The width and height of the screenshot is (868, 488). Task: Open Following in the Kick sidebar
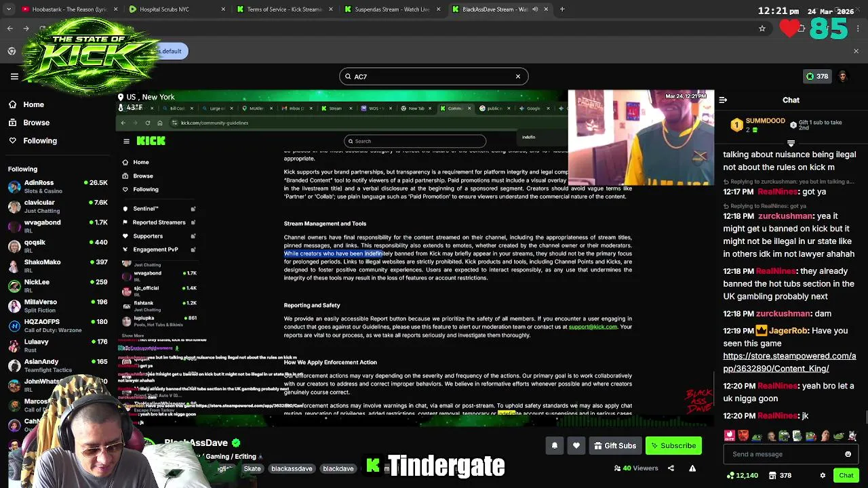pos(33,140)
